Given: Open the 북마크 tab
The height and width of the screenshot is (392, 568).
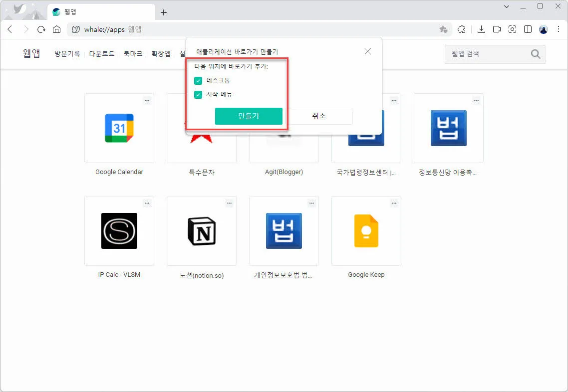Looking at the screenshot, I should tap(133, 54).
